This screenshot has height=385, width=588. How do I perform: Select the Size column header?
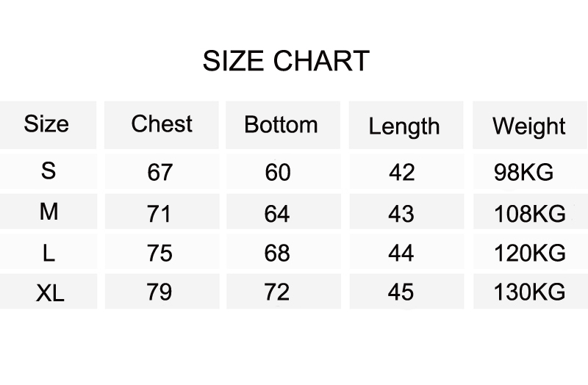pyautogui.click(x=46, y=123)
